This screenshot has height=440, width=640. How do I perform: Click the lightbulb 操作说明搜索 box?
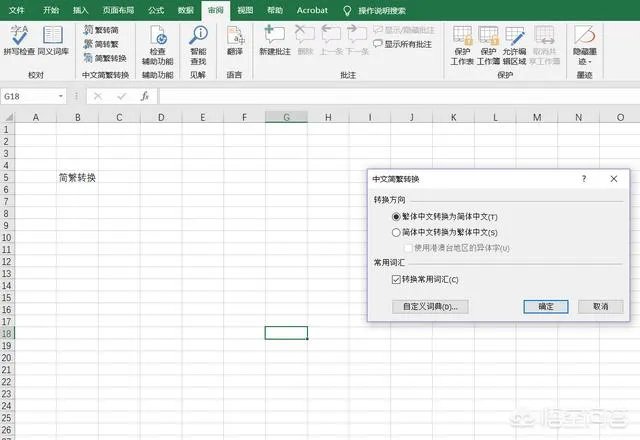375,11
